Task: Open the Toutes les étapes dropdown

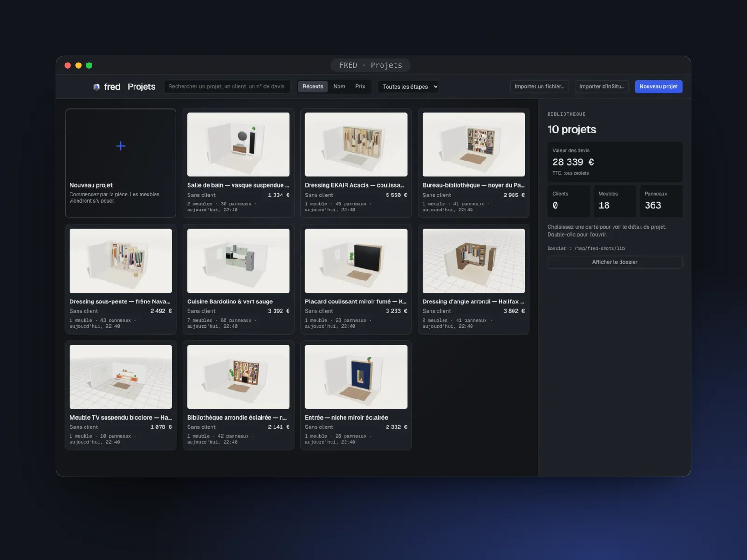Action: point(408,87)
